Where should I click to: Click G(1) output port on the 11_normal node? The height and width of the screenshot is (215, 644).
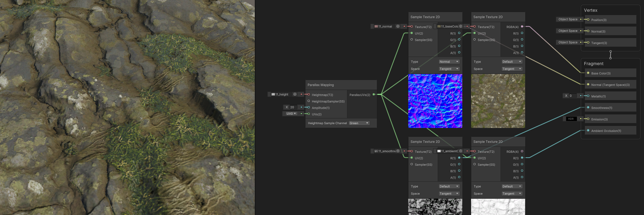click(x=459, y=40)
